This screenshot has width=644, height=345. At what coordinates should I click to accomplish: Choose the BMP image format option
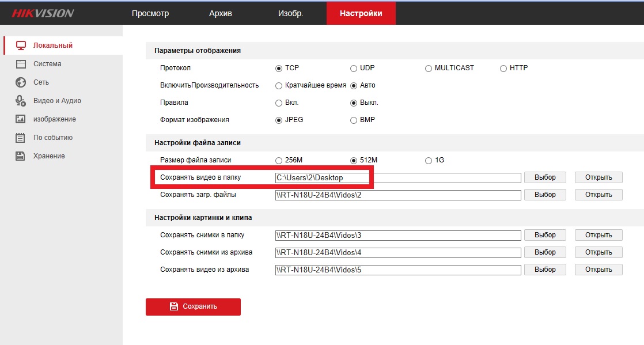pos(354,120)
